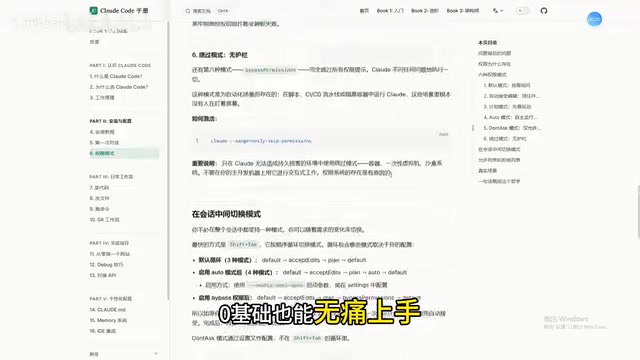Open the language selector dropdown
The image size is (640, 360).
[498, 11]
